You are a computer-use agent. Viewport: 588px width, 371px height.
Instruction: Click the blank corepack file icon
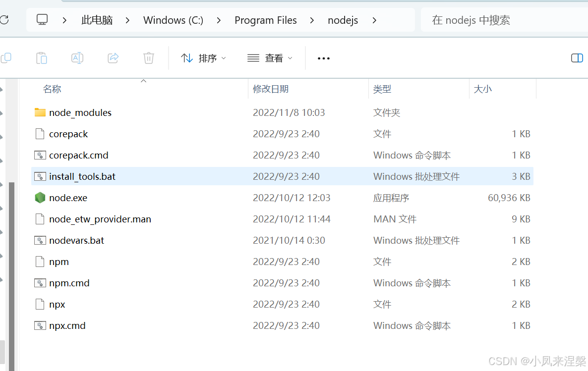40,134
